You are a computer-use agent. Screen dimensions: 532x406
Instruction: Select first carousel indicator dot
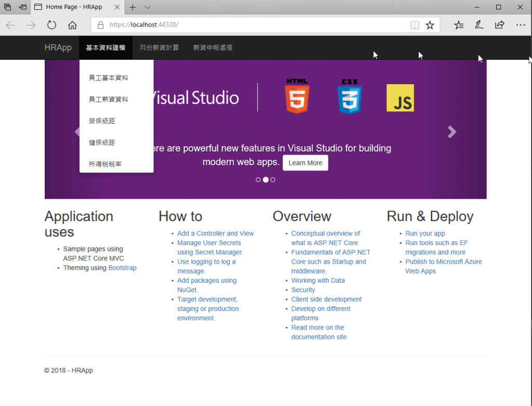258,179
